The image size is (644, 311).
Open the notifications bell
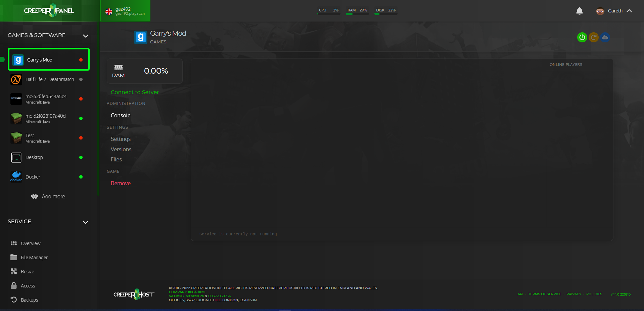coord(579,11)
